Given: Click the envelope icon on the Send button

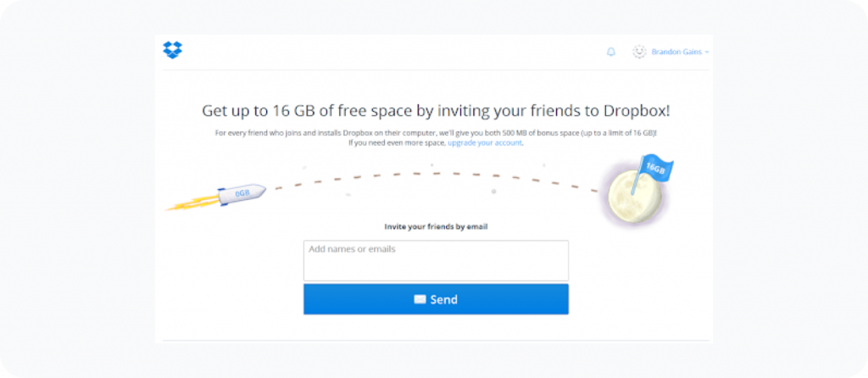Looking at the screenshot, I should click(420, 299).
